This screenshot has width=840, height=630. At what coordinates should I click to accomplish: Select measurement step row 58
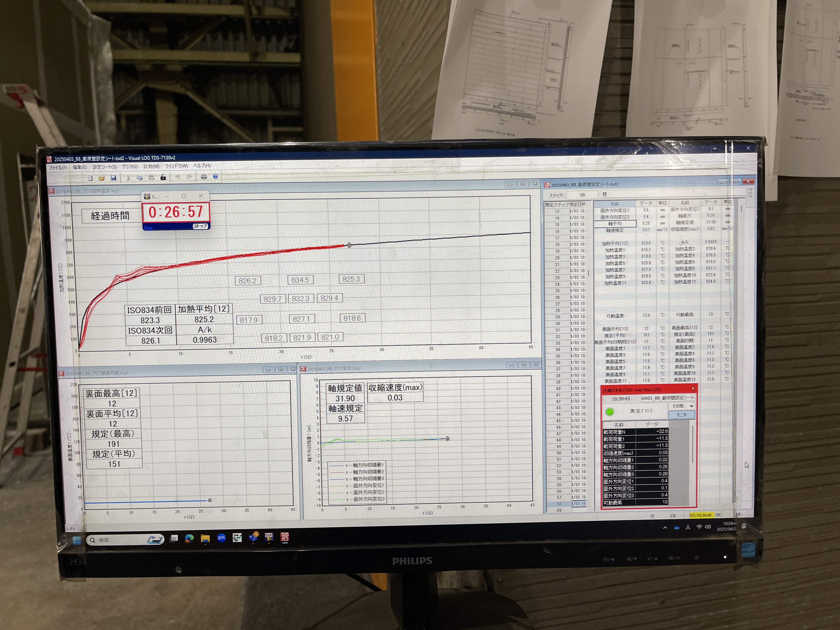[559, 504]
